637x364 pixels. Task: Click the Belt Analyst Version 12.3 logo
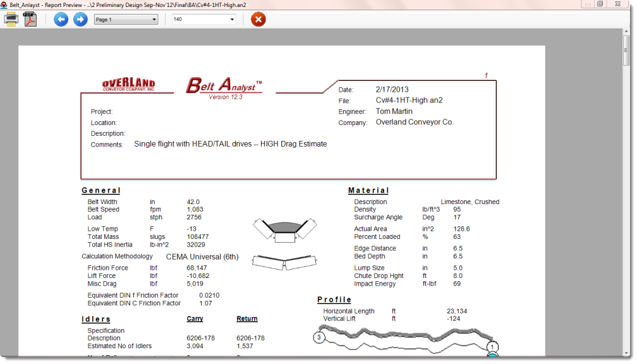coord(224,88)
